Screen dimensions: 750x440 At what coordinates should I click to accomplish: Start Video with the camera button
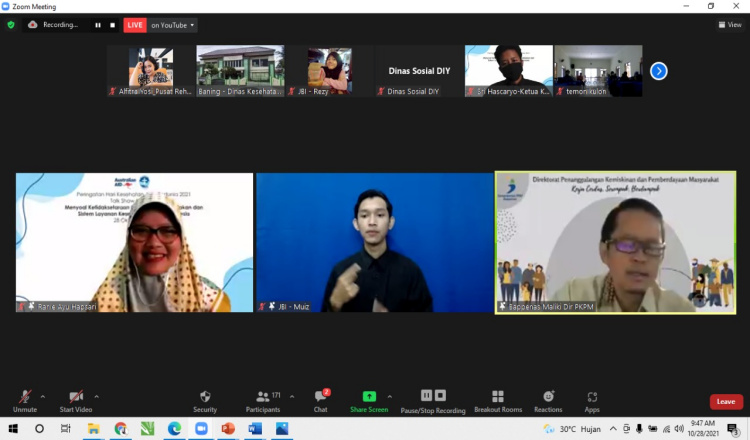76,401
